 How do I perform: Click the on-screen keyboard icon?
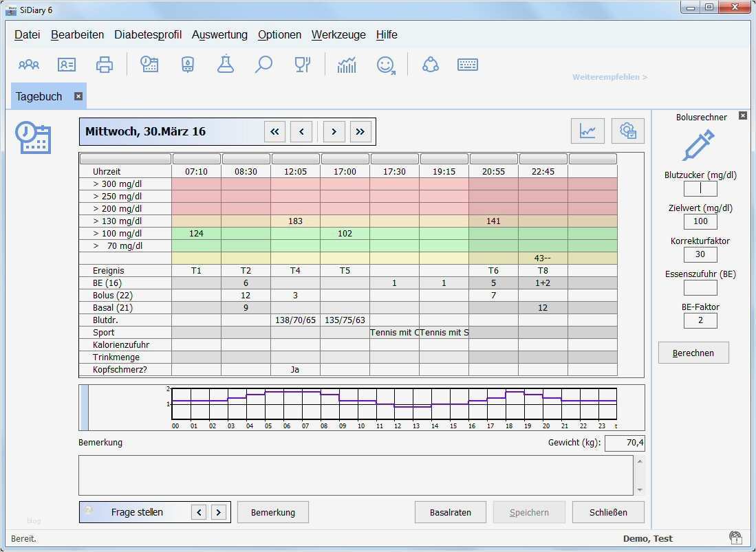pyautogui.click(x=468, y=64)
